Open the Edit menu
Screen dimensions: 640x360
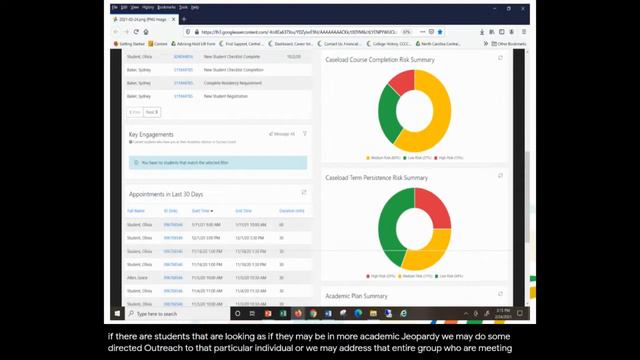coord(124,7)
